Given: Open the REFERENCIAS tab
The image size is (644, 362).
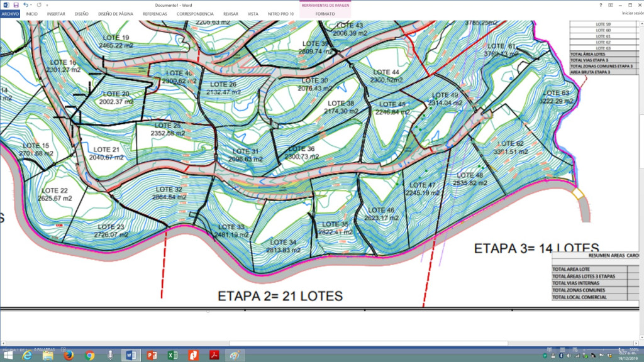Looking at the screenshot, I should click(x=155, y=14).
